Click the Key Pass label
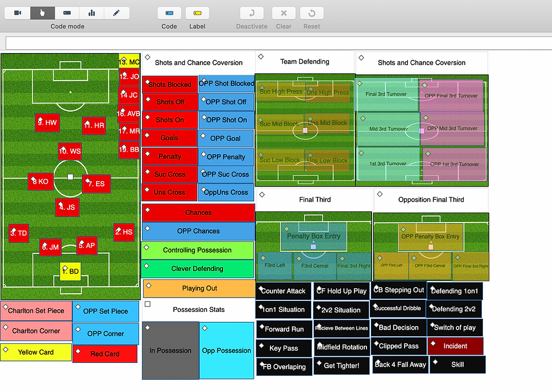Viewport: 552px width, 392px height. 284,349
